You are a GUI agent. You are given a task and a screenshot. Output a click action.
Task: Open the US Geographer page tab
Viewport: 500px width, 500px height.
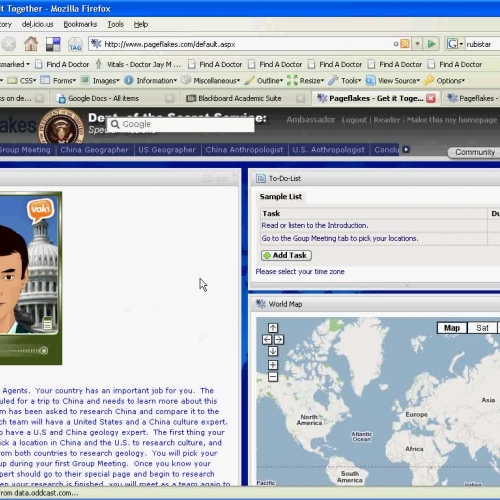(x=167, y=150)
